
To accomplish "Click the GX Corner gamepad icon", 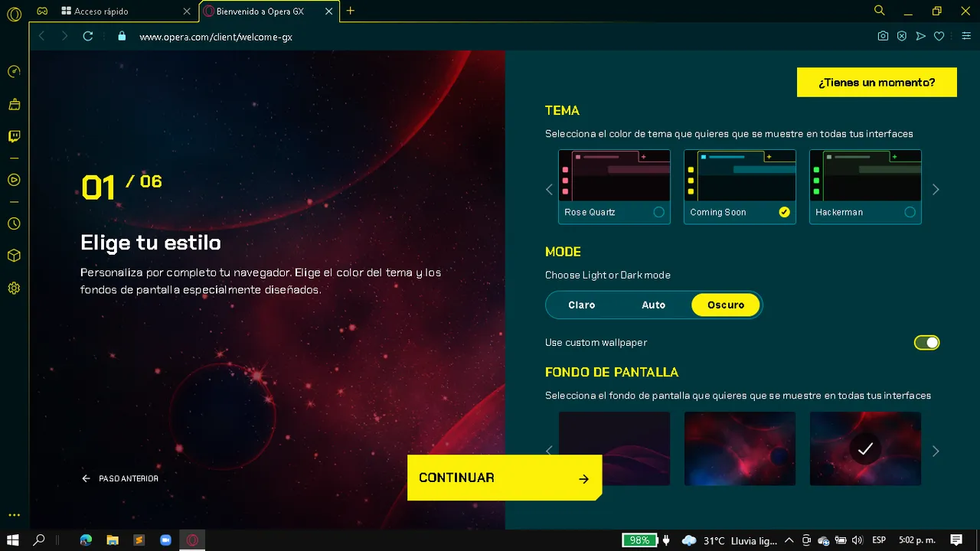I will pyautogui.click(x=42, y=11).
